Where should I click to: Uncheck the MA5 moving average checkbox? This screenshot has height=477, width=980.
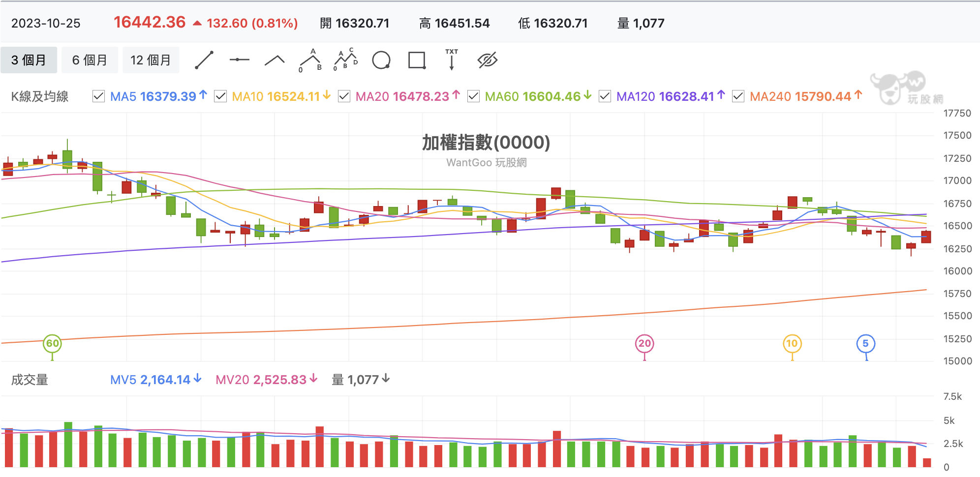pos(98,96)
